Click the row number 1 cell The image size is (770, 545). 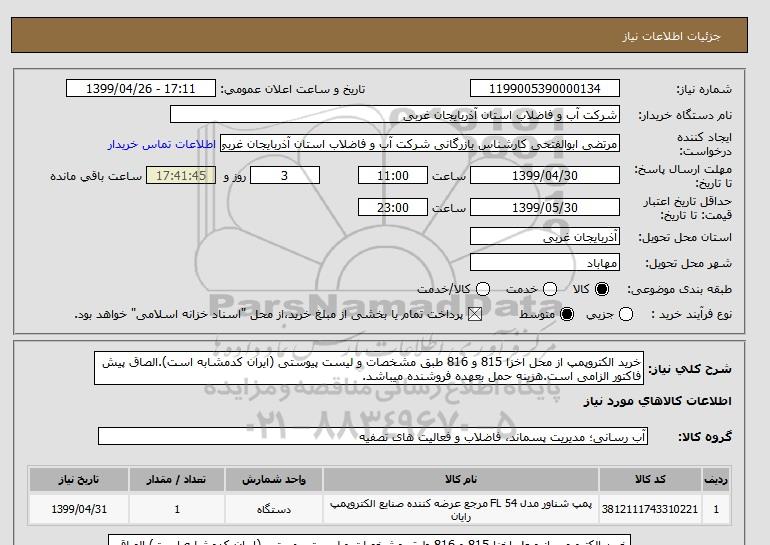tap(716, 509)
